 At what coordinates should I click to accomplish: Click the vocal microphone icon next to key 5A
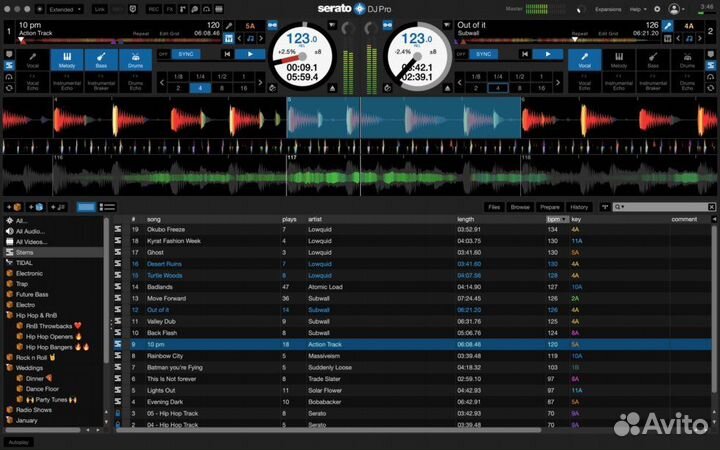click(229, 26)
